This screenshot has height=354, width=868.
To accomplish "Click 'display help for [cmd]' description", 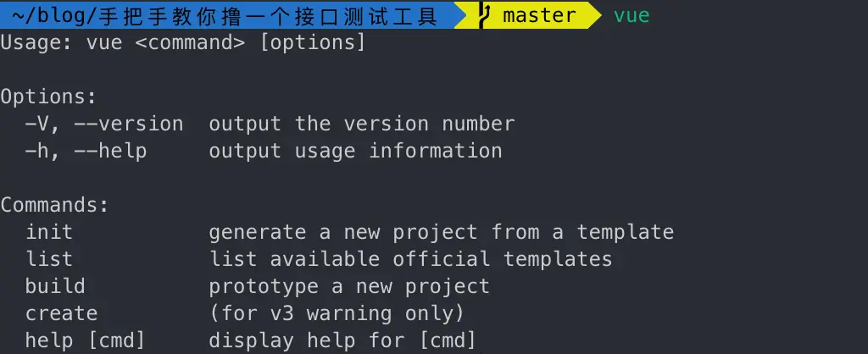I will (x=342, y=340).
